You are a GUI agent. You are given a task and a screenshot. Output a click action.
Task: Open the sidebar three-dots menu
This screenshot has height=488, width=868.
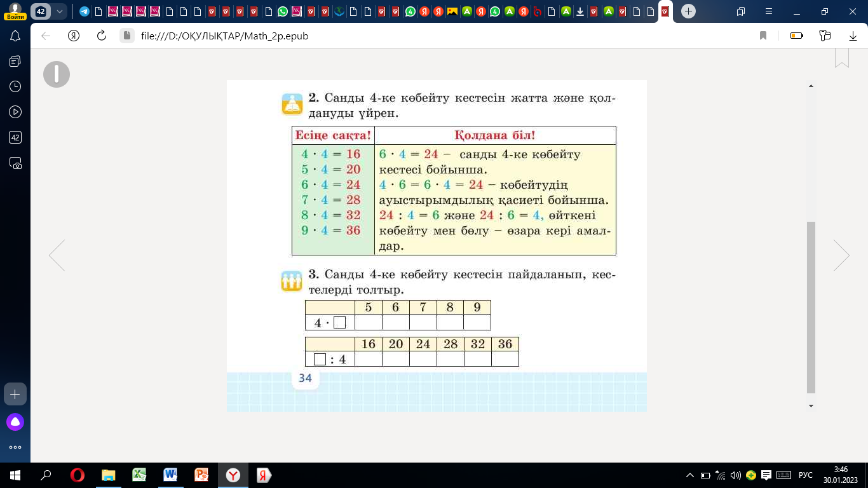pos(15,447)
